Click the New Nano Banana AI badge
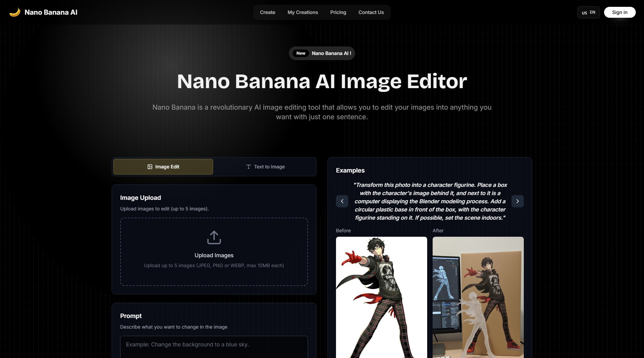644x358 pixels. click(322, 53)
